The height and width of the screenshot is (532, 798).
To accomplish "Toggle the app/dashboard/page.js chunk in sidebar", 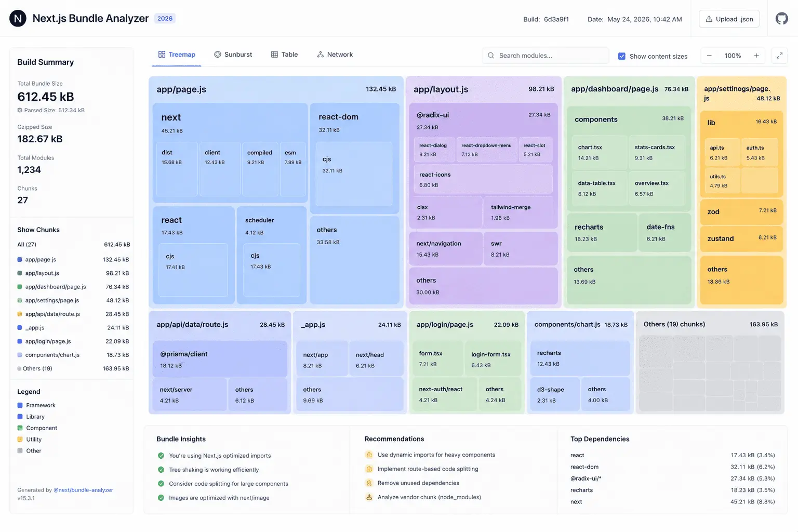I will tap(73, 287).
